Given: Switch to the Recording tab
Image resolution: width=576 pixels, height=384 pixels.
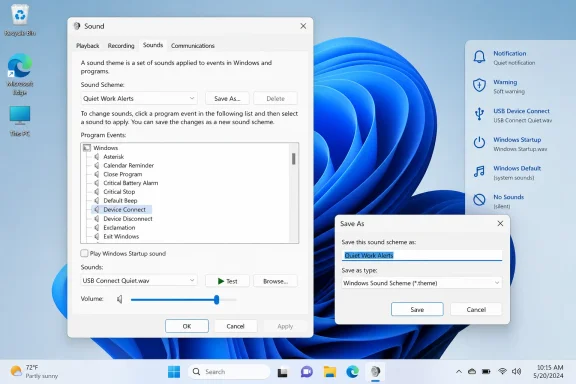Looking at the screenshot, I should pos(121,46).
